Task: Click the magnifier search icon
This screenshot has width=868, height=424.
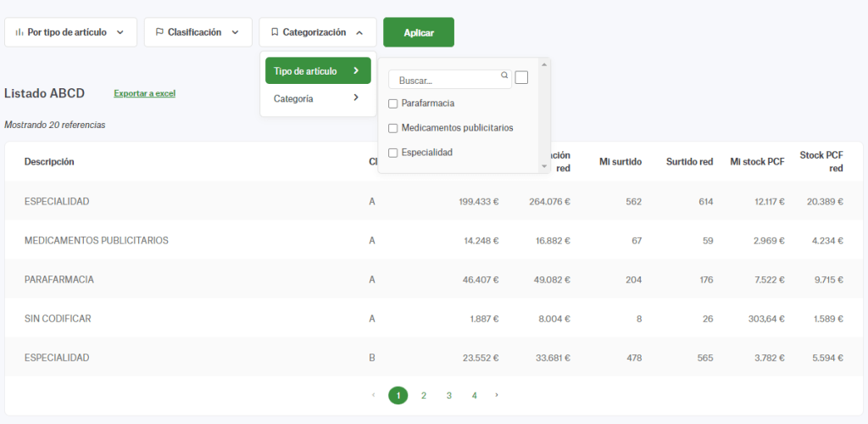Action: 504,75
